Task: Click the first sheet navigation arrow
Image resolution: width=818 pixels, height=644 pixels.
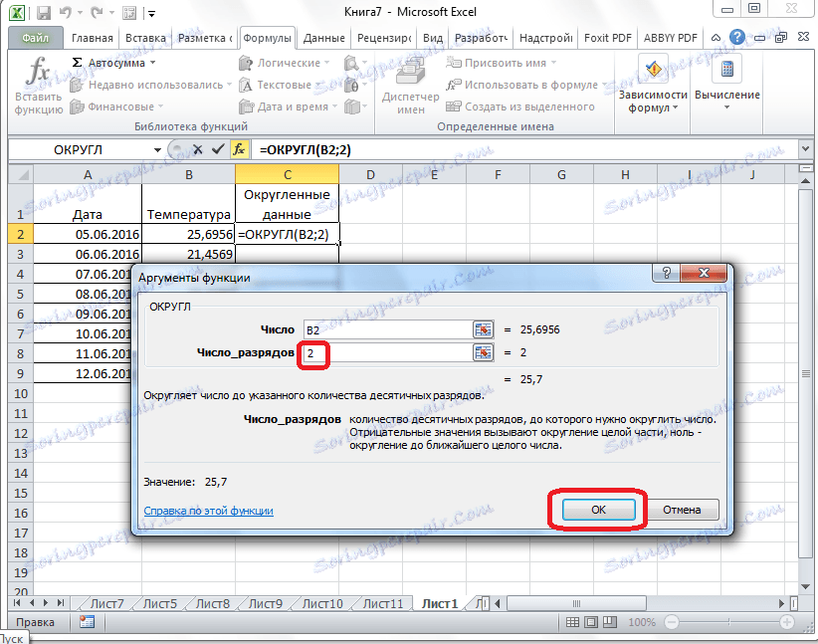Action: [17, 603]
